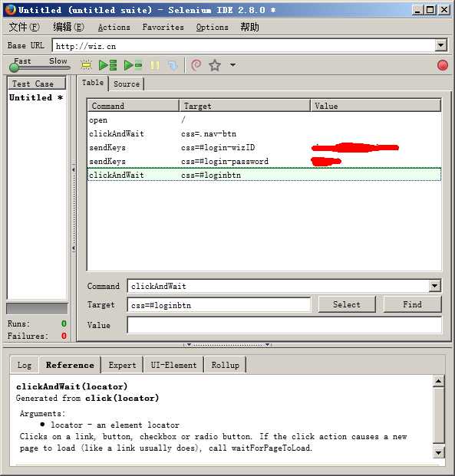Click the reference panel scroll up arrow
The height and width of the screenshot is (476, 455).
coord(438,381)
